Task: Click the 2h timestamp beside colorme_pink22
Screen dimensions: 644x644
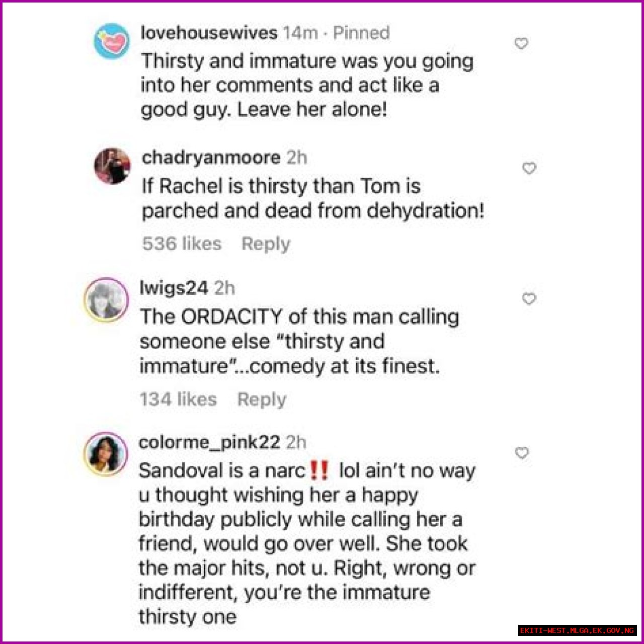Action: (x=296, y=443)
